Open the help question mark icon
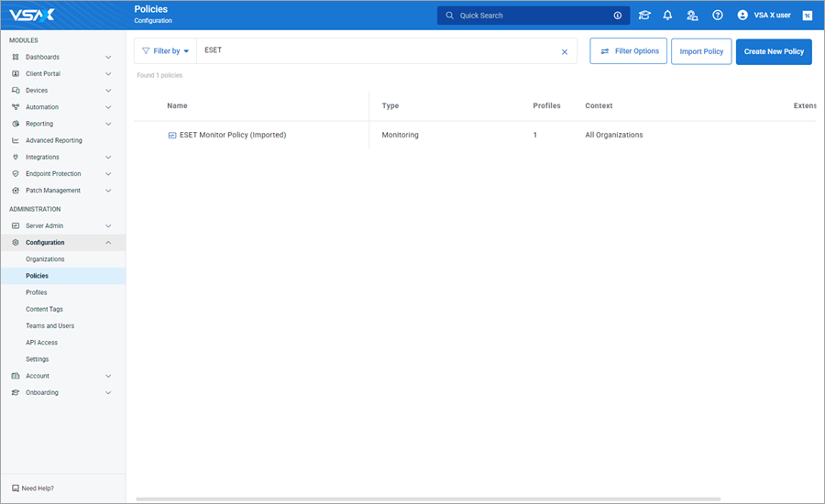825x504 pixels. pos(718,16)
